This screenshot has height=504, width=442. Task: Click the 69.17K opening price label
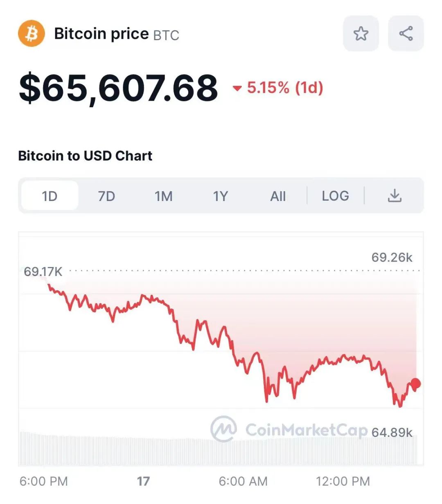pos(43,271)
